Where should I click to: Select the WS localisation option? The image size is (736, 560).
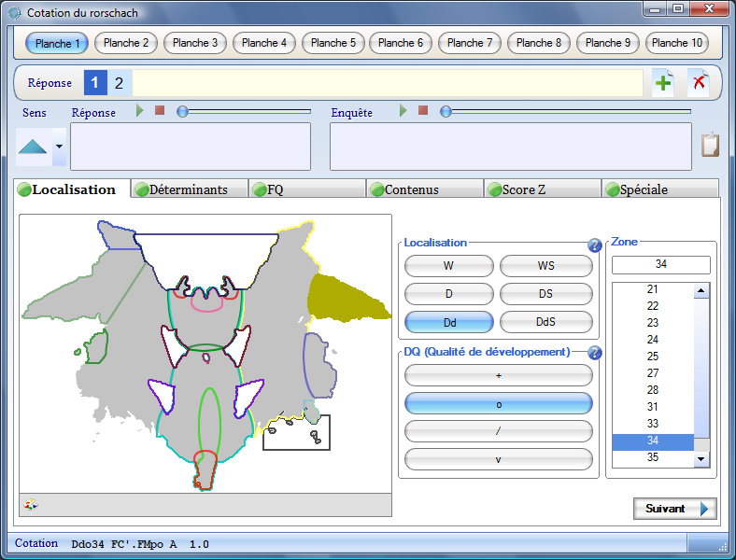pos(545,266)
